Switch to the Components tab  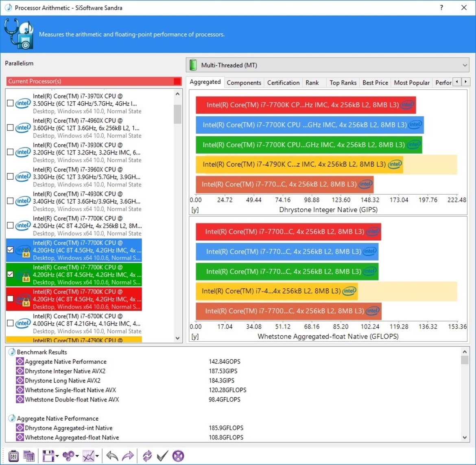click(x=244, y=83)
